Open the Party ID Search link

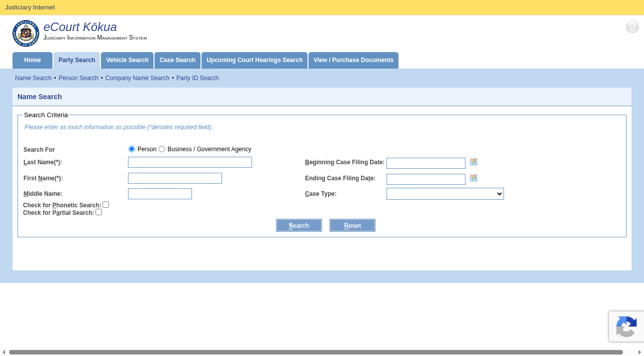pyautogui.click(x=197, y=78)
